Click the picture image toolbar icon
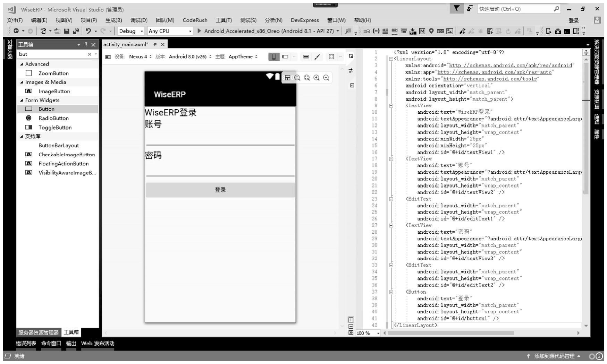Image resolution: width=607 pixels, height=364 pixels. point(449,31)
